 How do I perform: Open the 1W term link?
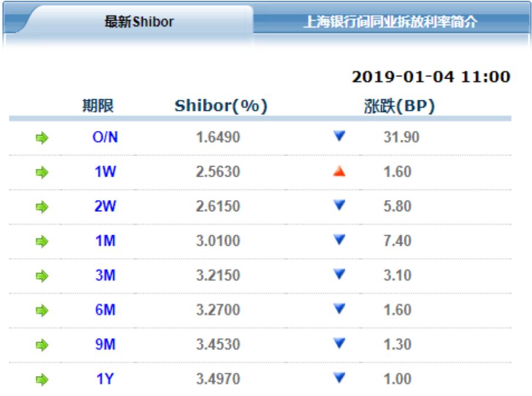click(105, 172)
